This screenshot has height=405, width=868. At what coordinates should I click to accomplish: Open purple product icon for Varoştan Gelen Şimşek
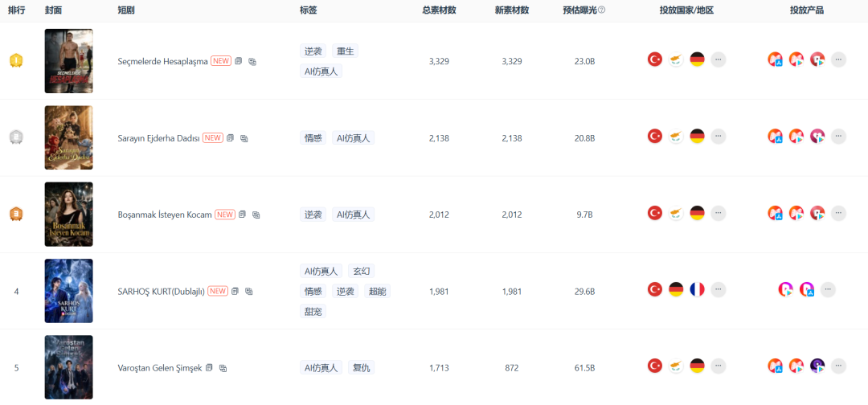click(x=817, y=365)
